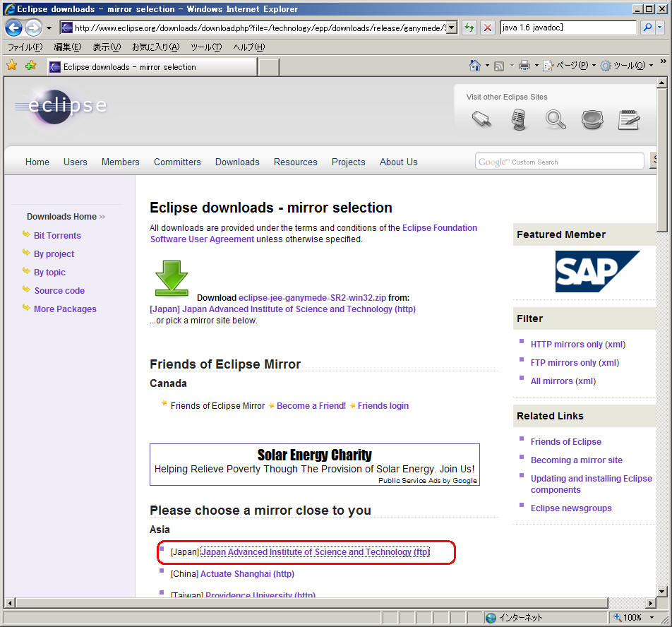This screenshot has height=627, width=672.
Task: Click the Add to Favorites icon
Action: pos(30,66)
